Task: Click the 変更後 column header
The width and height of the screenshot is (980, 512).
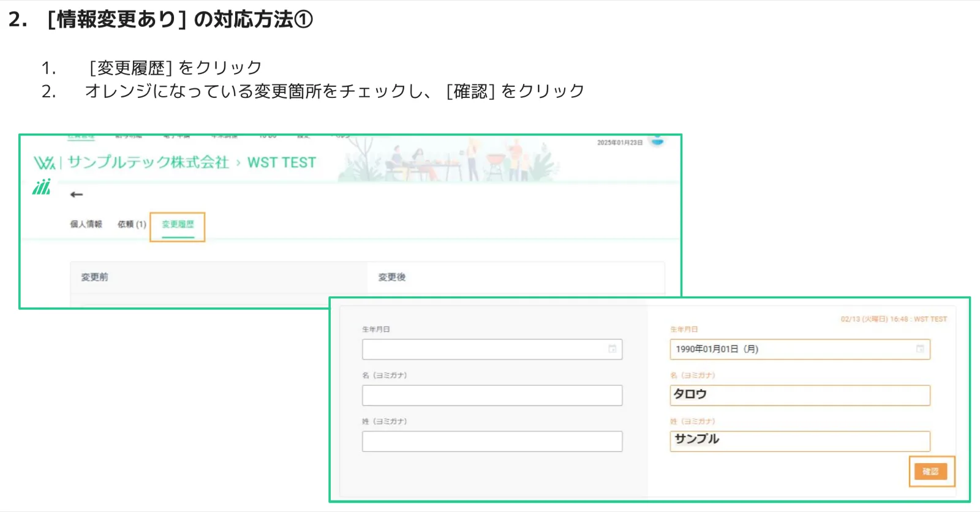Action: (x=392, y=277)
